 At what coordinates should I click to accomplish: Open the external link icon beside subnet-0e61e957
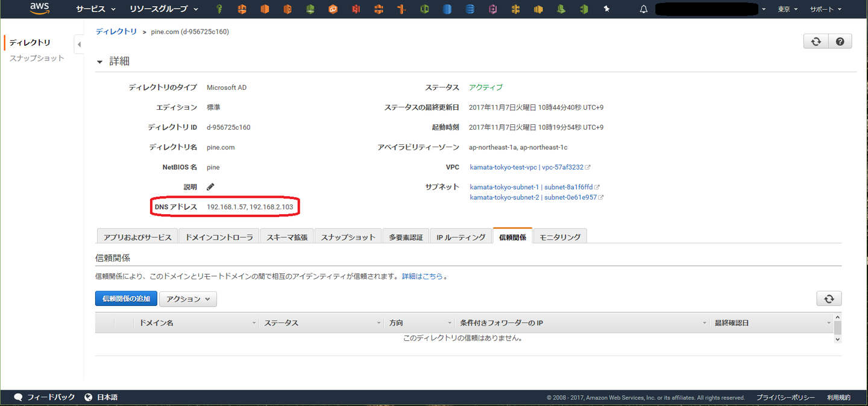pyautogui.click(x=601, y=197)
